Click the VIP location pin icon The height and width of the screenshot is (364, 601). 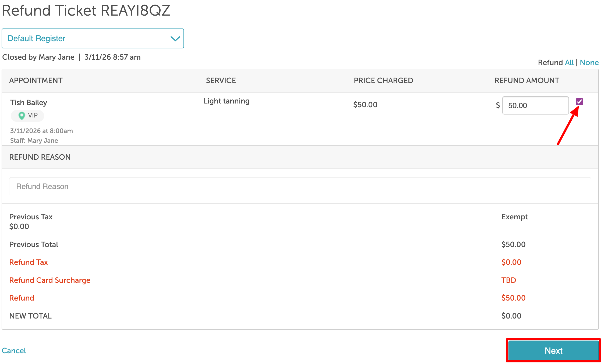(x=22, y=116)
